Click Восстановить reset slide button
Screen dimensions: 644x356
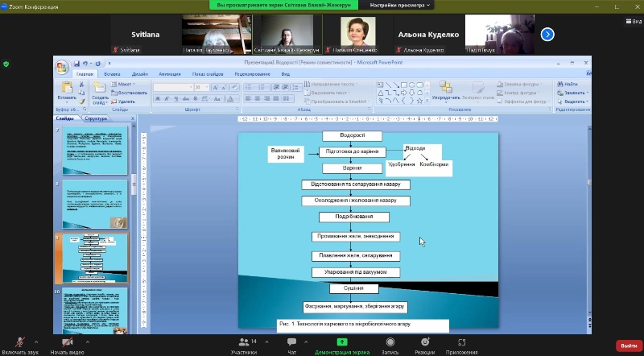[130, 93]
